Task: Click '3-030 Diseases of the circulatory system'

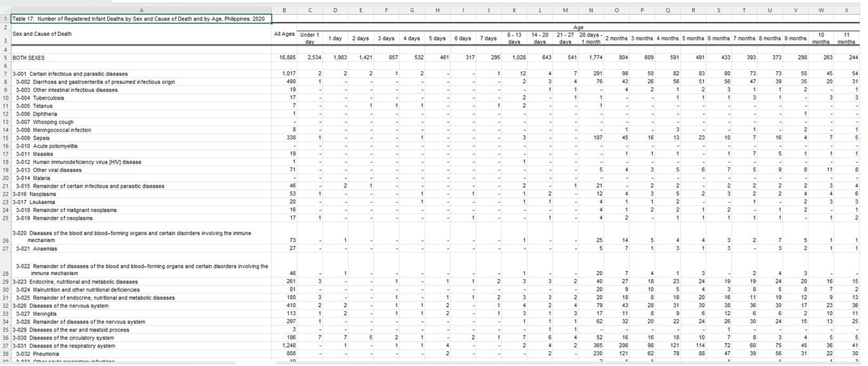Action: click(x=63, y=338)
